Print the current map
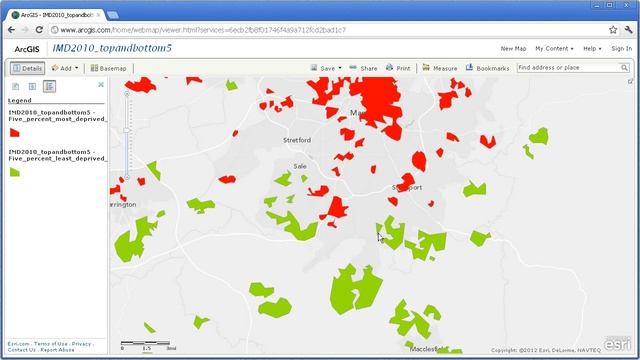Image resolution: width=640 pixels, height=360 pixels. tap(398, 68)
